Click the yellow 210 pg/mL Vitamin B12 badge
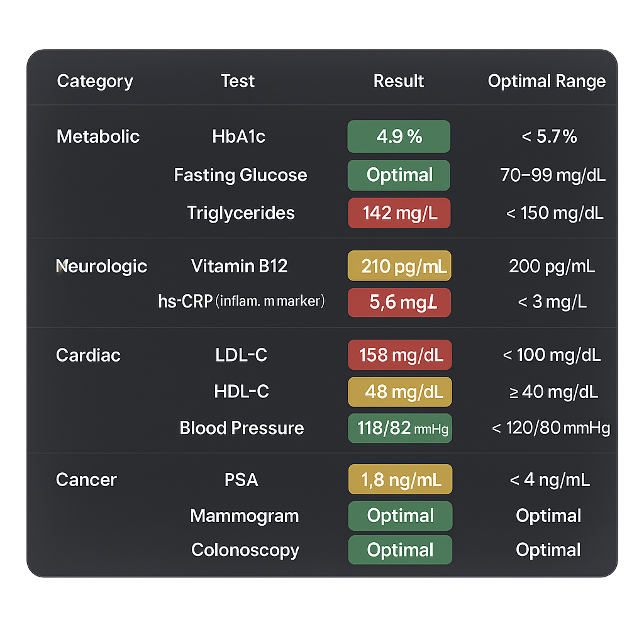 (x=399, y=266)
